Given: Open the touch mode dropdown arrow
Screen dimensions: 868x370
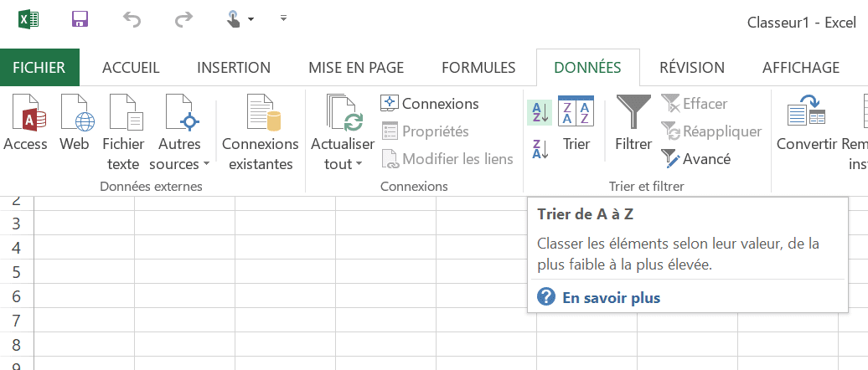Looking at the screenshot, I should (x=251, y=19).
